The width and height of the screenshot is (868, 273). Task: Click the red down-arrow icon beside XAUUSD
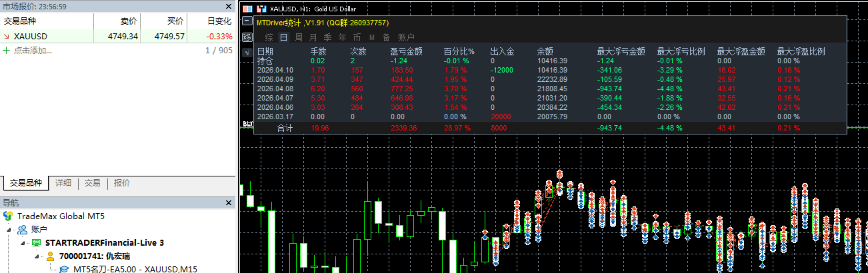7,37
